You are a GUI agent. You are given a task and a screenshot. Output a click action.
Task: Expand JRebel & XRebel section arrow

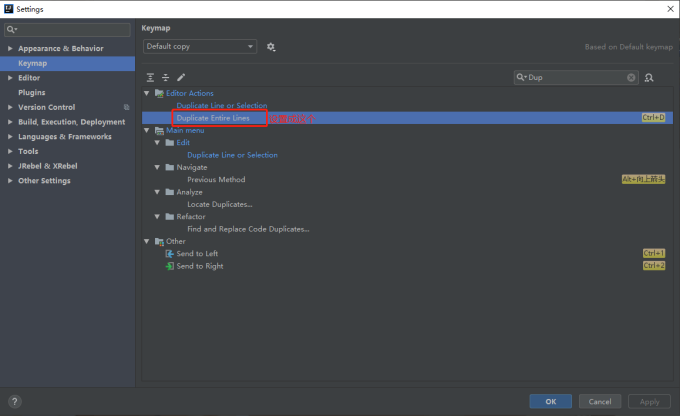click(10, 166)
